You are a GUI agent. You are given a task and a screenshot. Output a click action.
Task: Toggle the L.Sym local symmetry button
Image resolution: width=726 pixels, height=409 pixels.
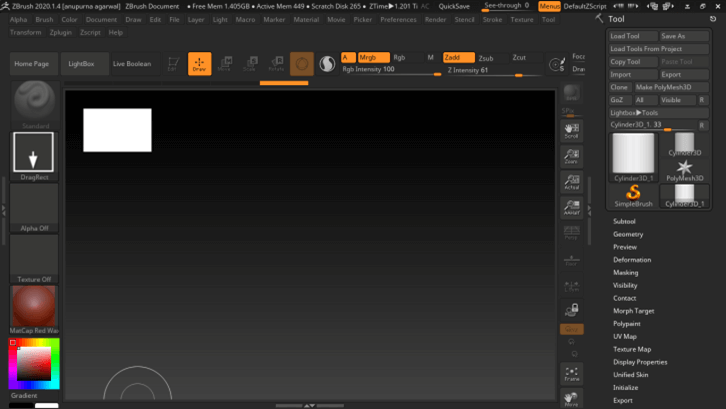coord(572,286)
